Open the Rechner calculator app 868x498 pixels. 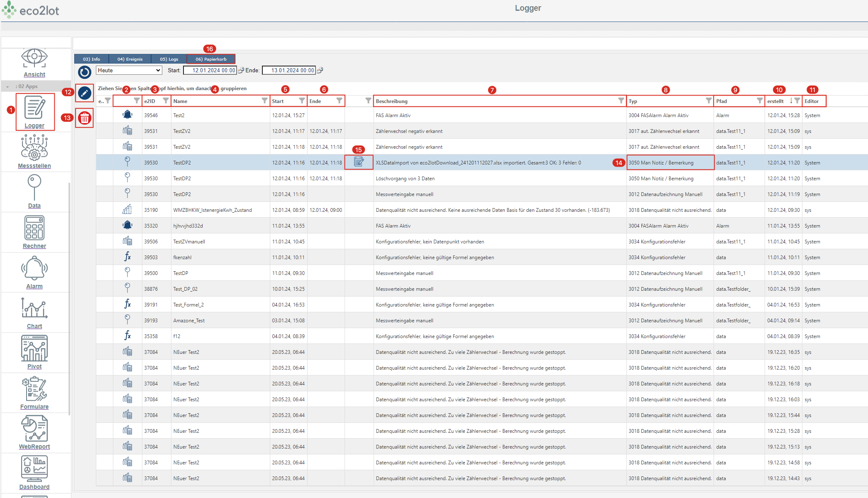(34, 228)
